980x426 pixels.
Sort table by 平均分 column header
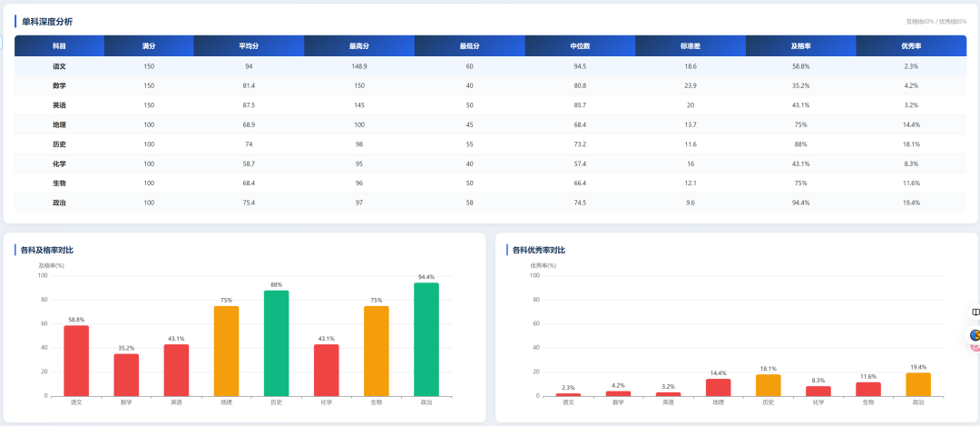coord(249,45)
